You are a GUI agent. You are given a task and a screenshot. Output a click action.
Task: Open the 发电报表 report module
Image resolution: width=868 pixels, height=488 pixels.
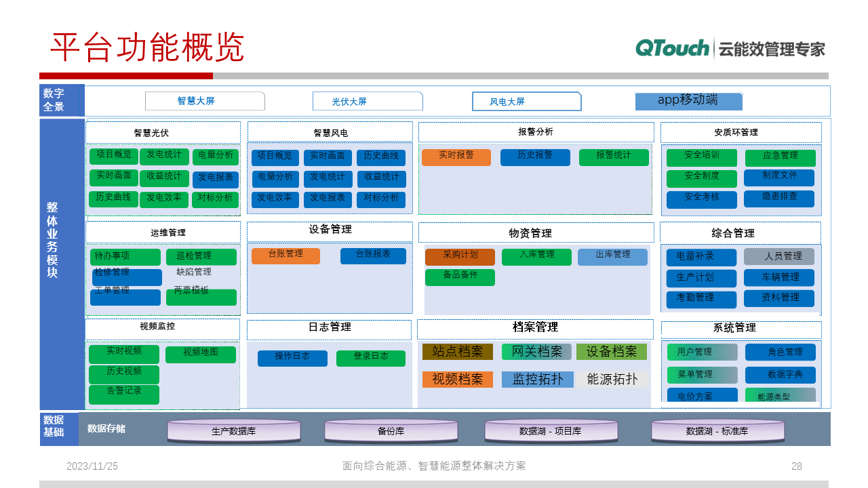216,178
